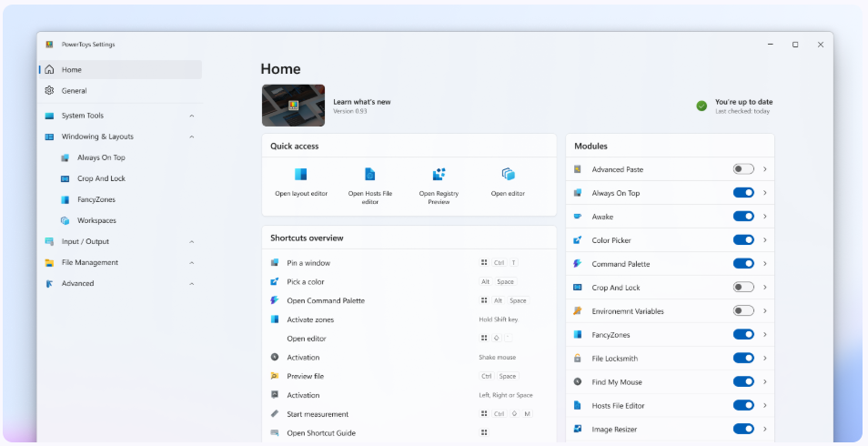The image size is (868, 446).
Task: Open Image Resizer settings chevron arrow
Action: [x=765, y=429]
